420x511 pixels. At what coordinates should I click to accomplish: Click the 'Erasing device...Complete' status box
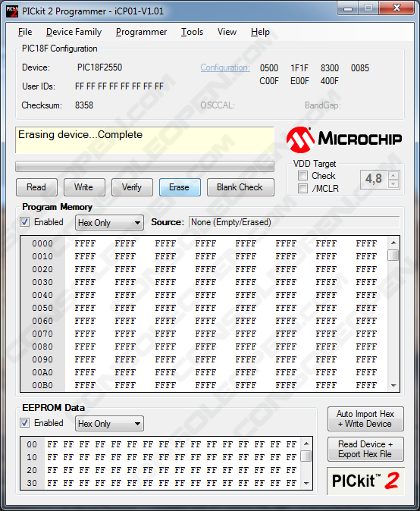click(x=145, y=140)
